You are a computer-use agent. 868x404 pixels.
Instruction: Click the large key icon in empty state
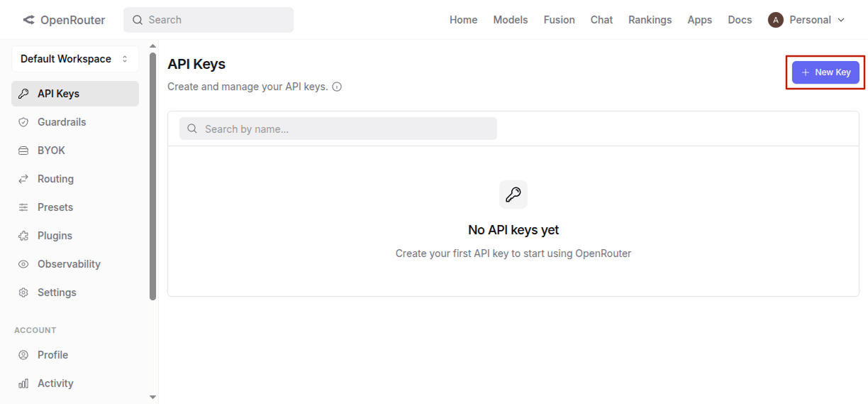click(513, 195)
